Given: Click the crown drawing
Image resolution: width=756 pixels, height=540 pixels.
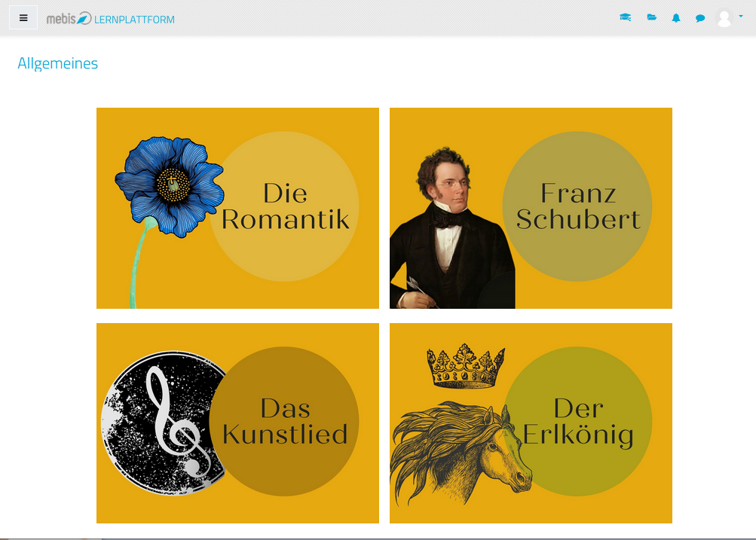Looking at the screenshot, I should point(466,366).
